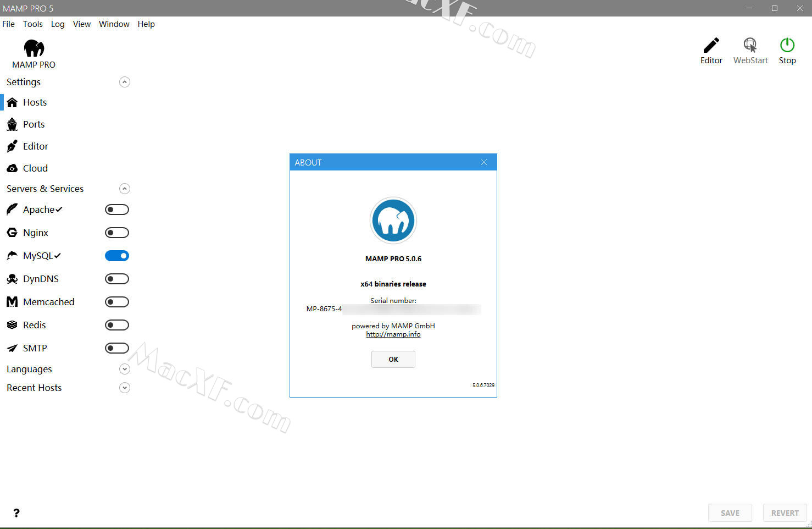
Task: Expand the Recent Hosts section
Action: tap(125, 388)
